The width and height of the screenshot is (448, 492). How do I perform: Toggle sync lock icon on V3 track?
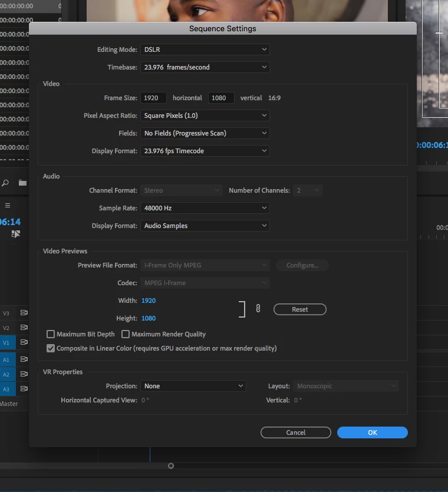(x=24, y=312)
